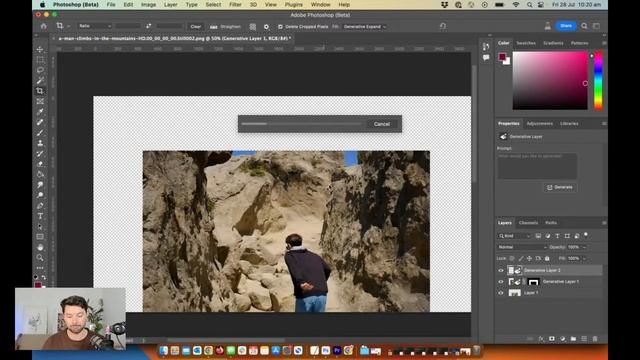The image size is (640, 360).
Task: Click the Home icon in options bar
Action: [44, 26]
